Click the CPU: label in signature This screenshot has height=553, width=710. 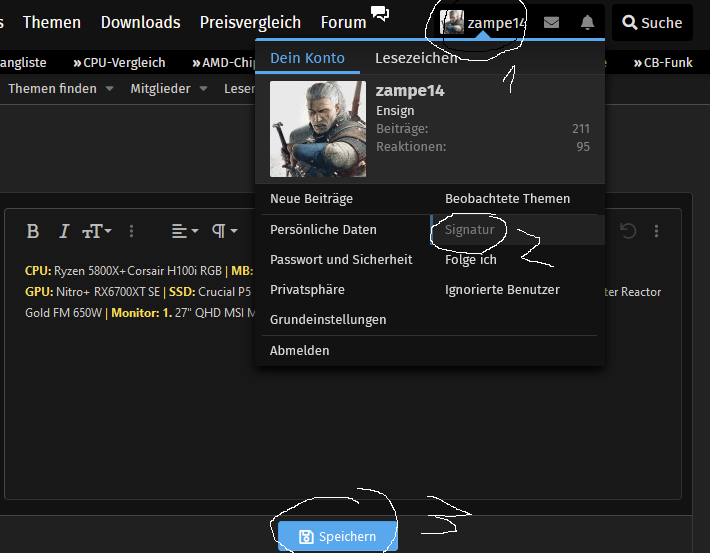click(38, 271)
